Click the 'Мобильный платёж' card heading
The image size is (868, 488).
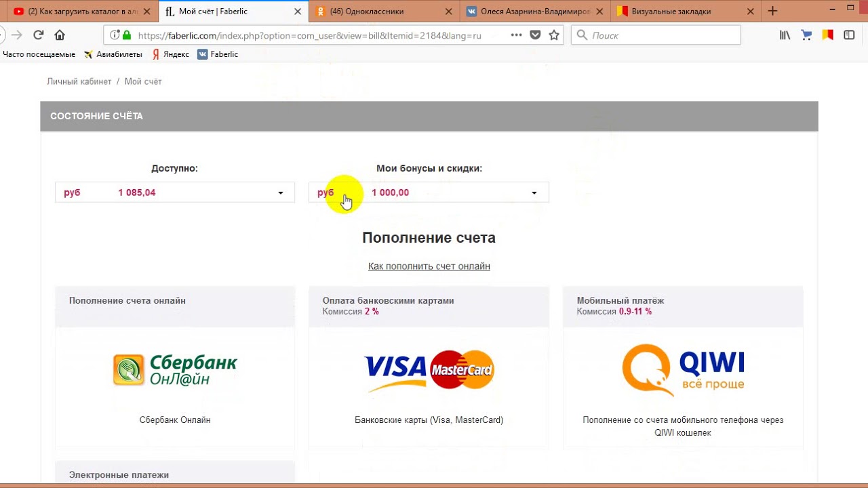tap(620, 300)
